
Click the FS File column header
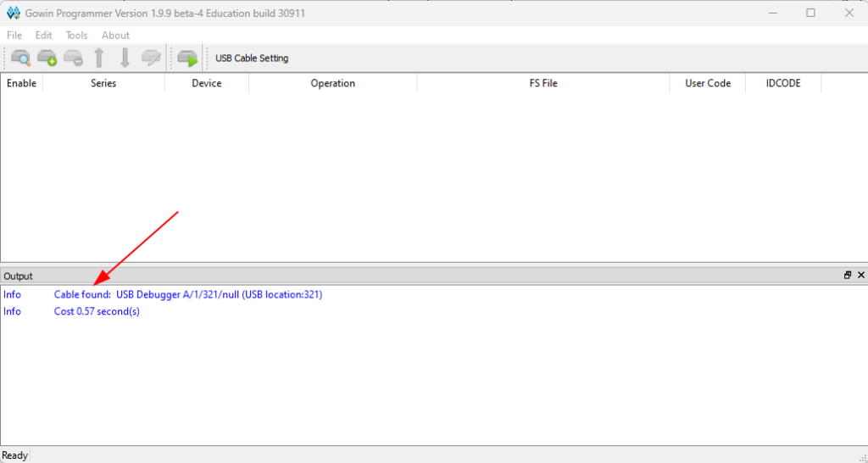[543, 83]
